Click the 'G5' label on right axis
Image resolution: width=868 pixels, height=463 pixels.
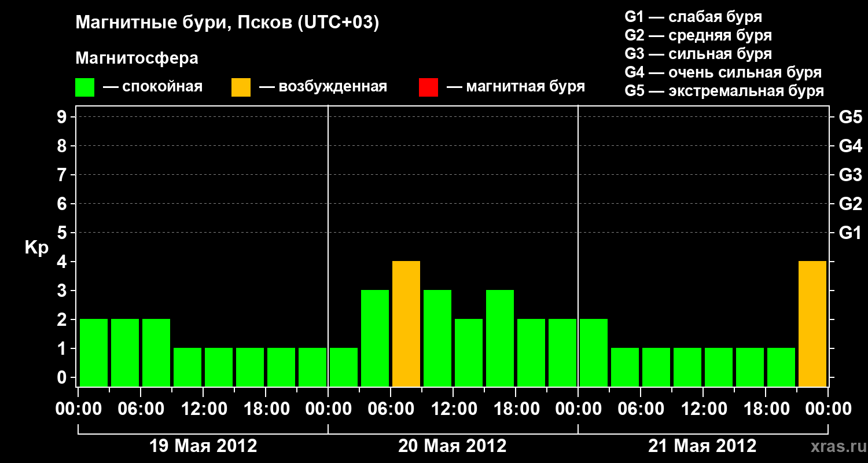coord(850,117)
